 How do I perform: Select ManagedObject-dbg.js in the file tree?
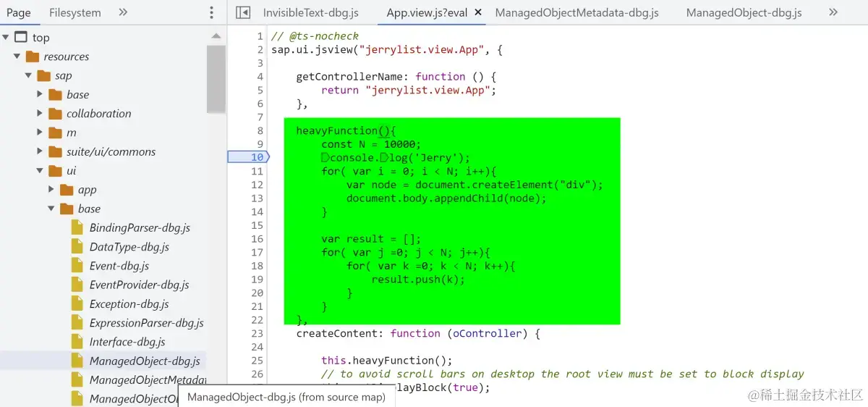[145, 361]
